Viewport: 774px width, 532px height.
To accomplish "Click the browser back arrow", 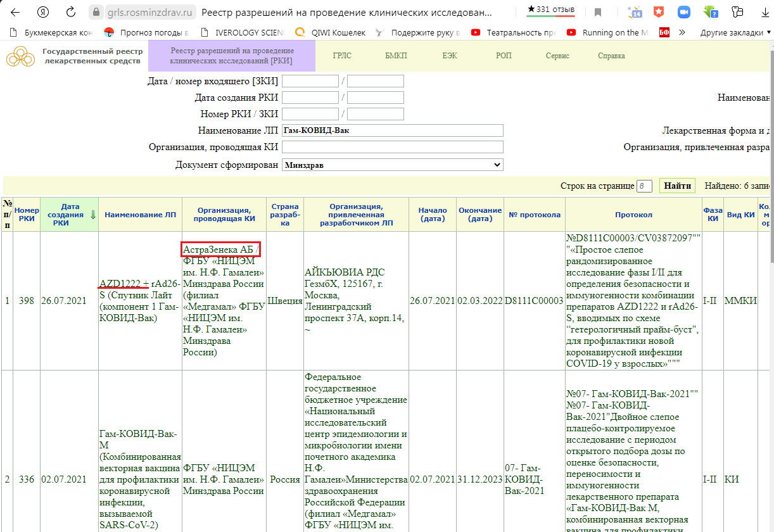I will [15, 12].
